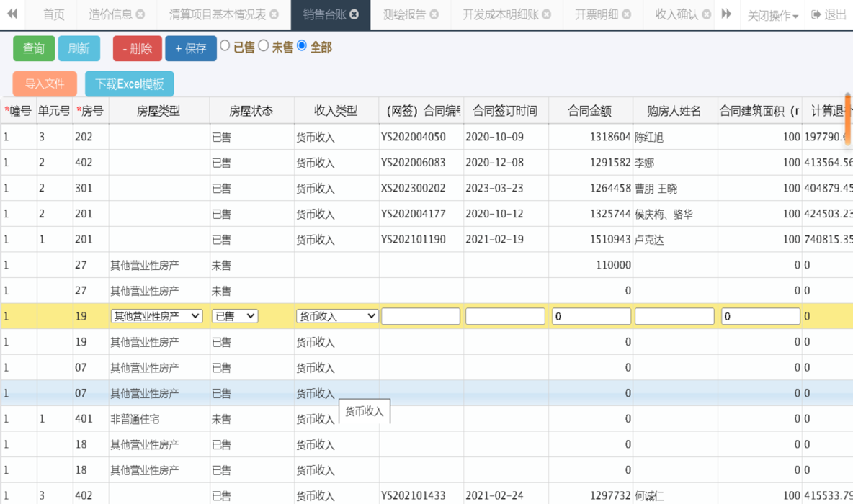Select the 测绘报告 tab
This screenshot has width=853, height=504.
click(404, 14)
